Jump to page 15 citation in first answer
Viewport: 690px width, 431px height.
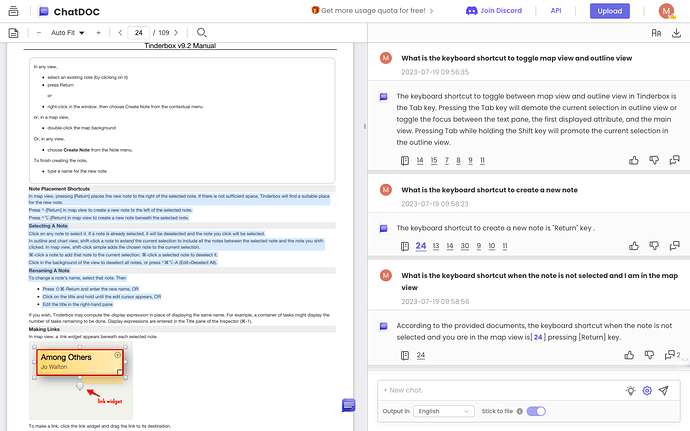434,161
